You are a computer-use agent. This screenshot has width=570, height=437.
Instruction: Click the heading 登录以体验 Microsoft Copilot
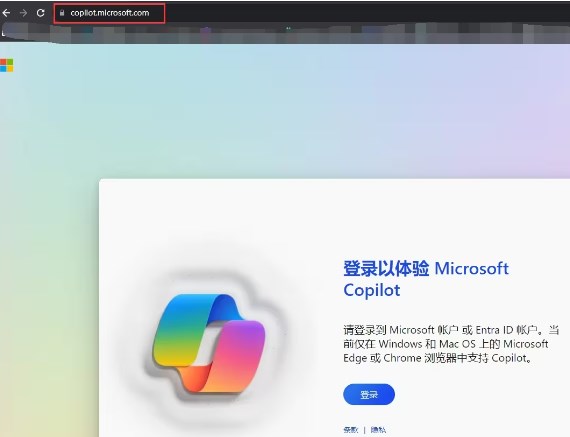tap(426, 279)
